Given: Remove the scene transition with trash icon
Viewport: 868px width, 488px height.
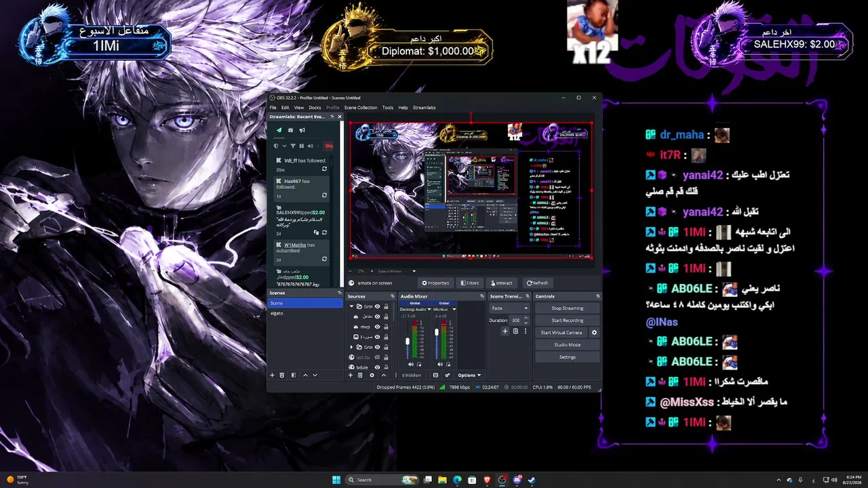Looking at the screenshot, I should click(x=515, y=331).
